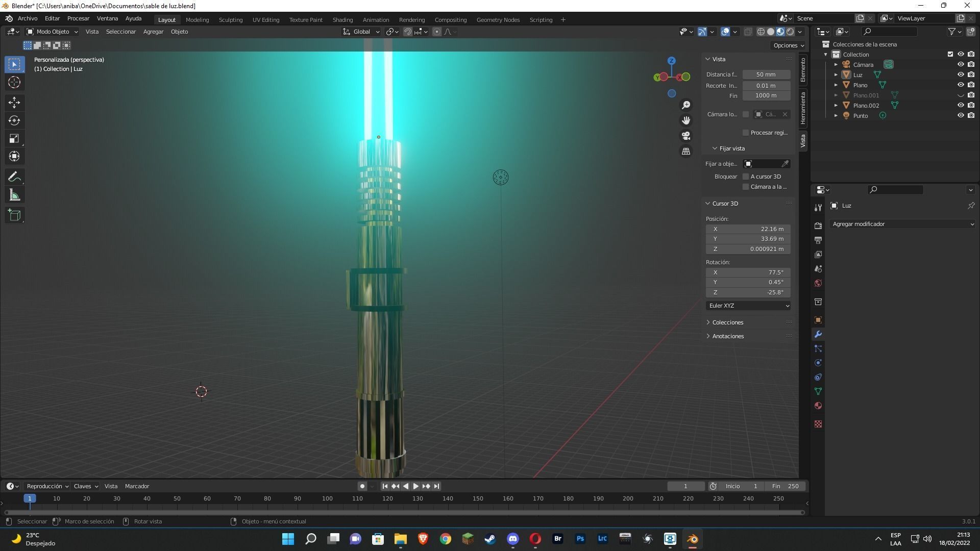
Task: Collapse the Cursor 3D panel
Action: coord(725,204)
